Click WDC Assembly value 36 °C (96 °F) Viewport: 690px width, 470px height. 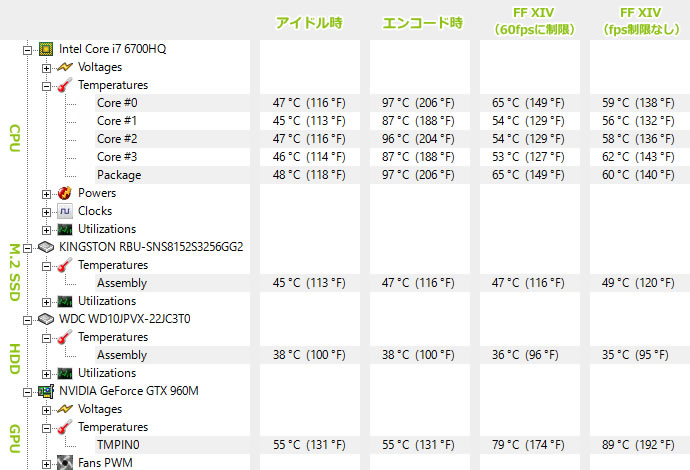[525, 355]
